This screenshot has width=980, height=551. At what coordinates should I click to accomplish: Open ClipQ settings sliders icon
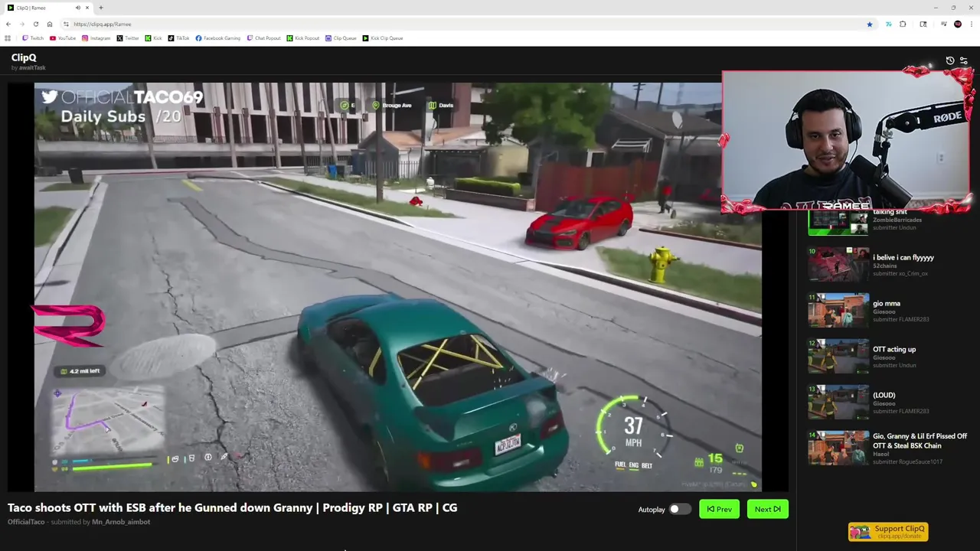pyautogui.click(x=964, y=60)
